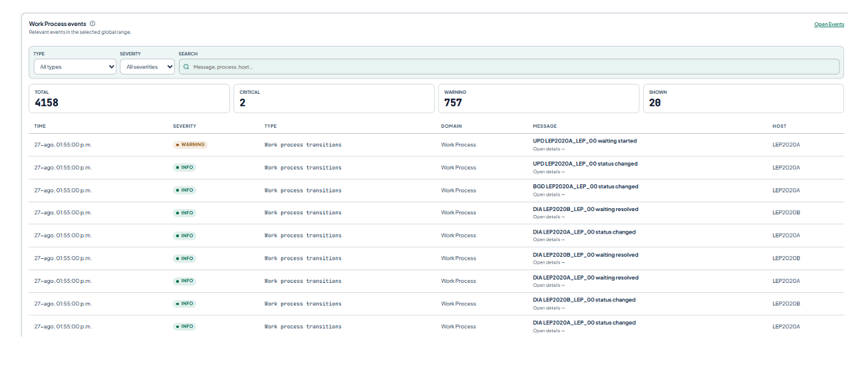Focus the Message, process, host search field
This screenshot has height=372, width=868.
point(509,67)
